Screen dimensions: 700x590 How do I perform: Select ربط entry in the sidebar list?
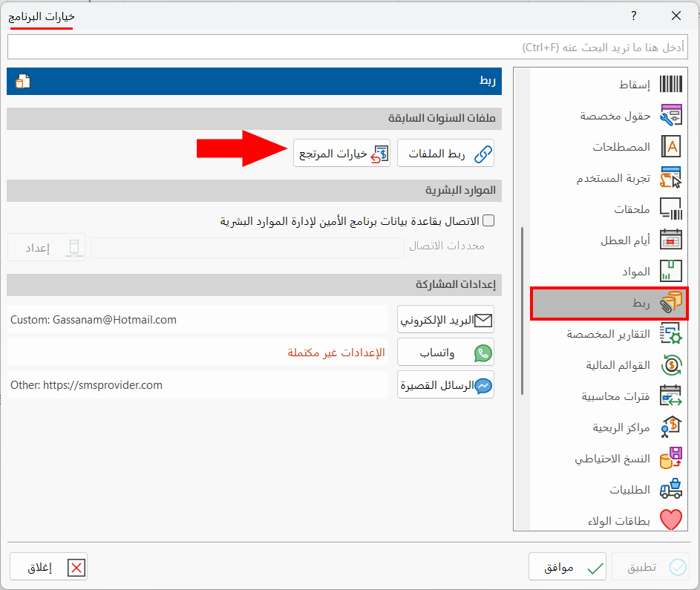pos(609,303)
